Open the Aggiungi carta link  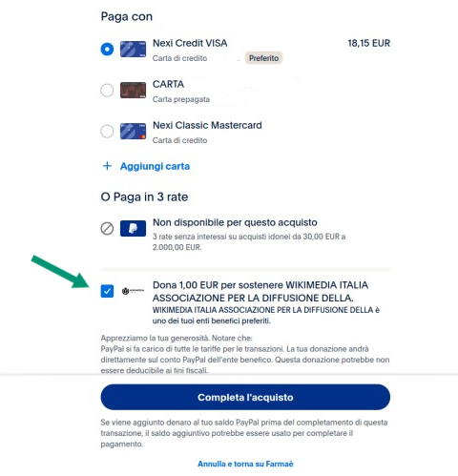point(155,166)
